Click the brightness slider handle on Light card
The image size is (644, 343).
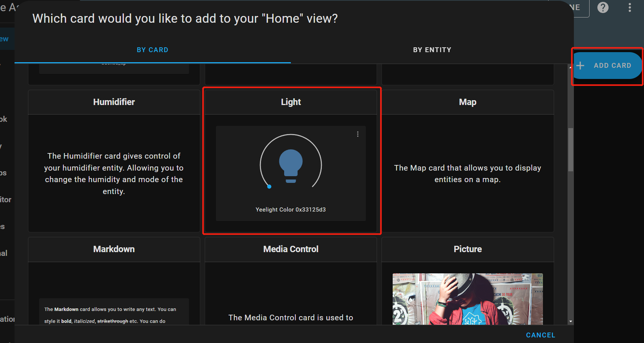click(269, 187)
